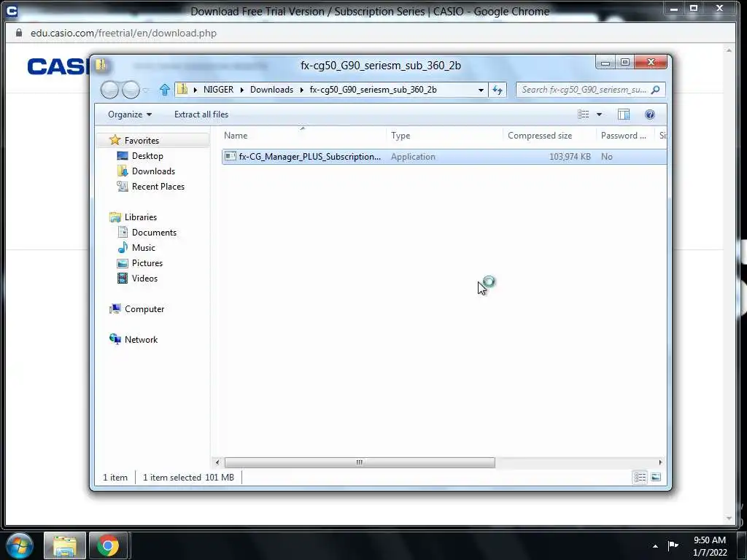Click the horizontal scrollbar thumb in file list
The width and height of the screenshot is (747, 560).
tap(360, 462)
